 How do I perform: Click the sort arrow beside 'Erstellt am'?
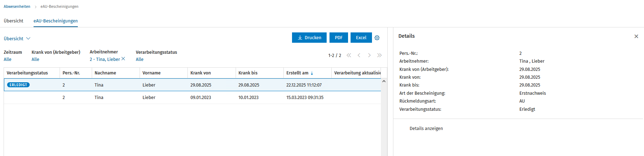click(312, 73)
